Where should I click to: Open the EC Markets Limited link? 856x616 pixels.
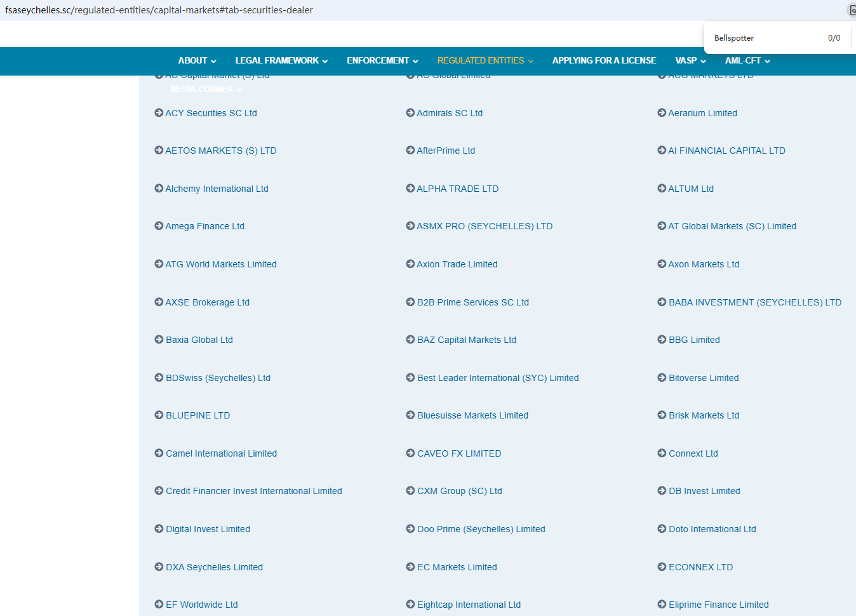tap(457, 567)
